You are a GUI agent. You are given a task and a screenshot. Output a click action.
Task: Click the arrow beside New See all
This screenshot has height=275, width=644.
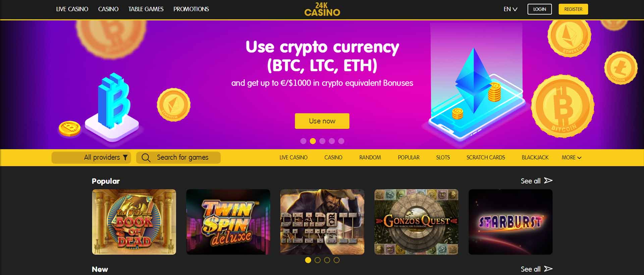548,269
